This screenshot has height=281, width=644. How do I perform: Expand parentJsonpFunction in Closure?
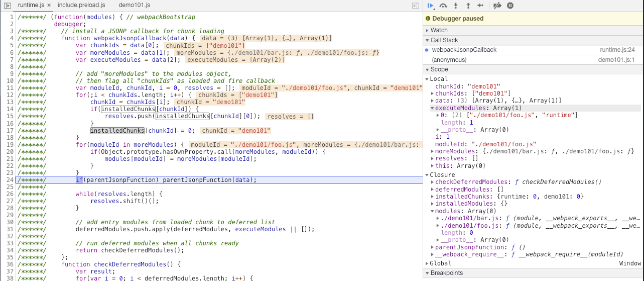pyautogui.click(x=433, y=247)
